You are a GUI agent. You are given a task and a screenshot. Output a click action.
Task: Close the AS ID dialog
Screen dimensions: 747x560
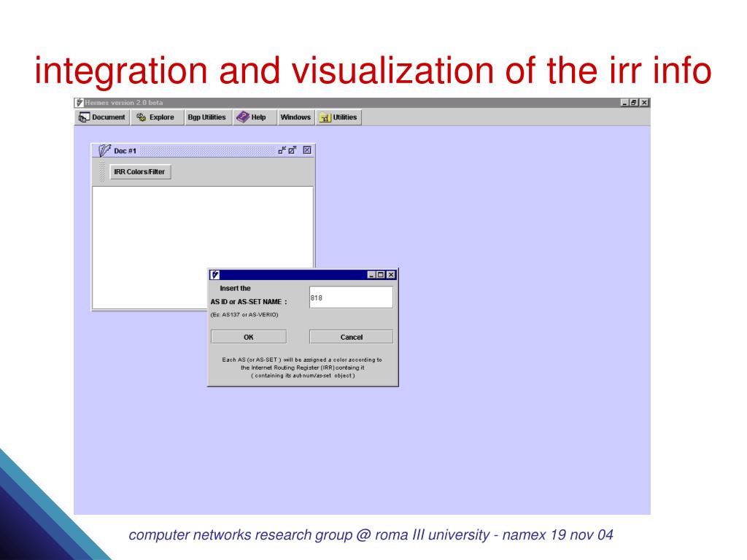(x=391, y=275)
